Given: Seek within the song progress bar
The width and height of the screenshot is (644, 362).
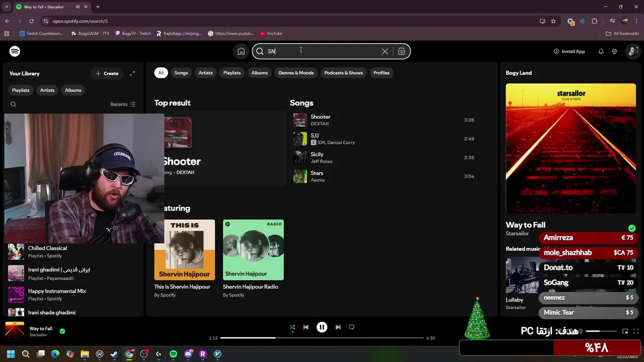Looking at the screenshot, I should tap(322, 338).
